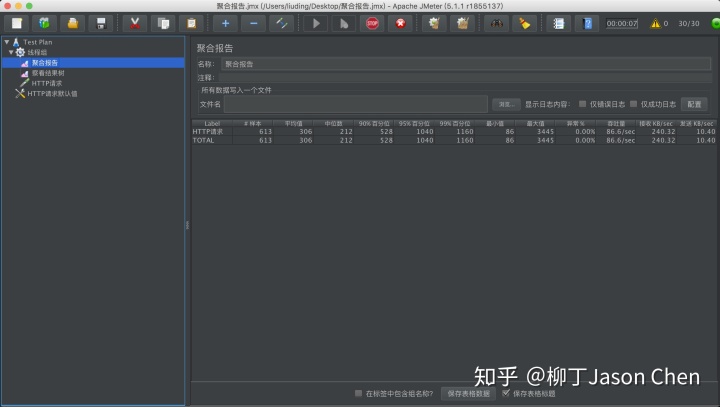Open 配置 configure button

[694, 104]
